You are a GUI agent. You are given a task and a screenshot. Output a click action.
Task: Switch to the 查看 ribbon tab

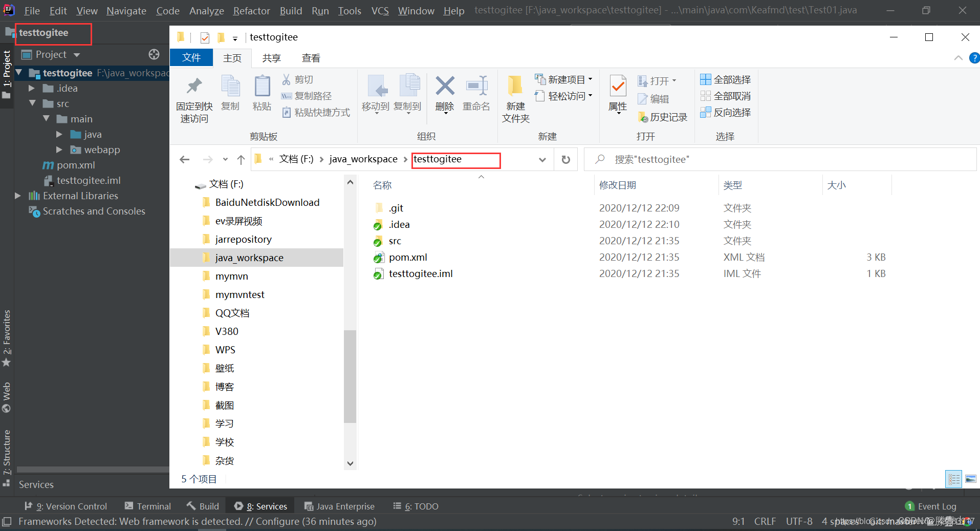pyautogui.click(x=311, y=58)
